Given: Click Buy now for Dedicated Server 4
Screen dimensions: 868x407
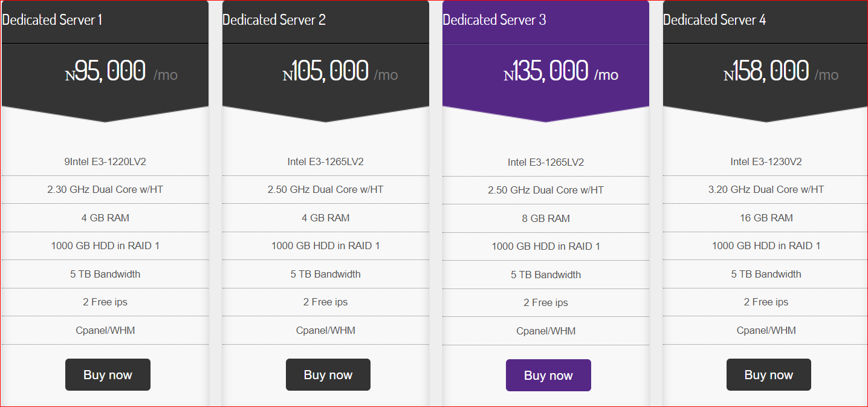Looking at the screenshot, I should point(769,375).
